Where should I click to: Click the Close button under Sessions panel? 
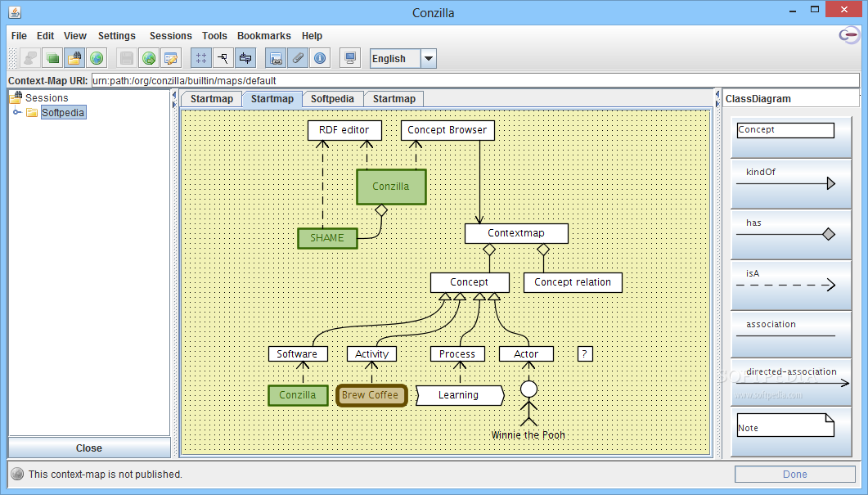pos(89,448)
